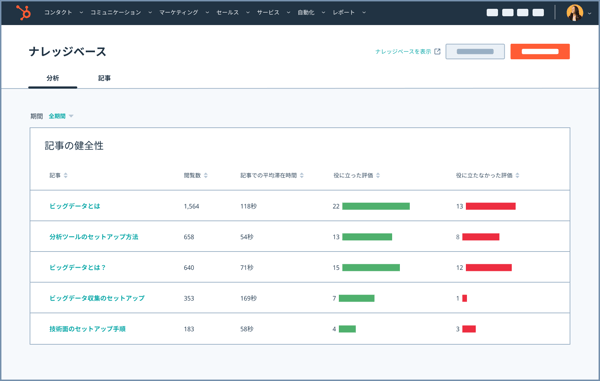Open article ビッグデータ収集のセットアップ
600x381 pixels.
(97, 298)
